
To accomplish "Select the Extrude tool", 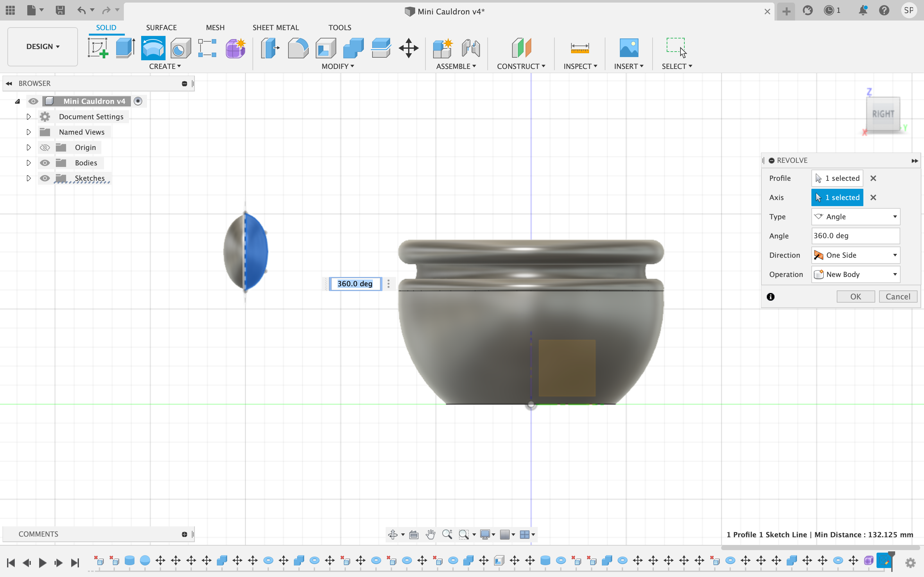I will pos(125,48).
